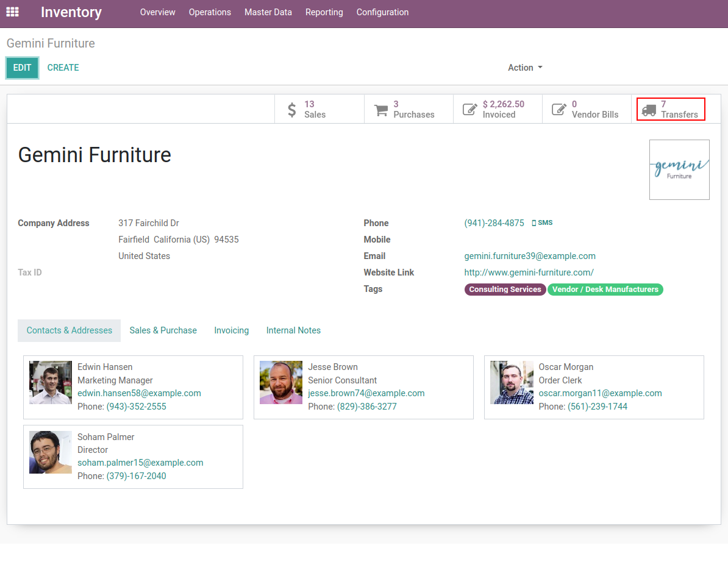Click the SMS phone icon
This screenshot has height=562, width=728.
534,223
